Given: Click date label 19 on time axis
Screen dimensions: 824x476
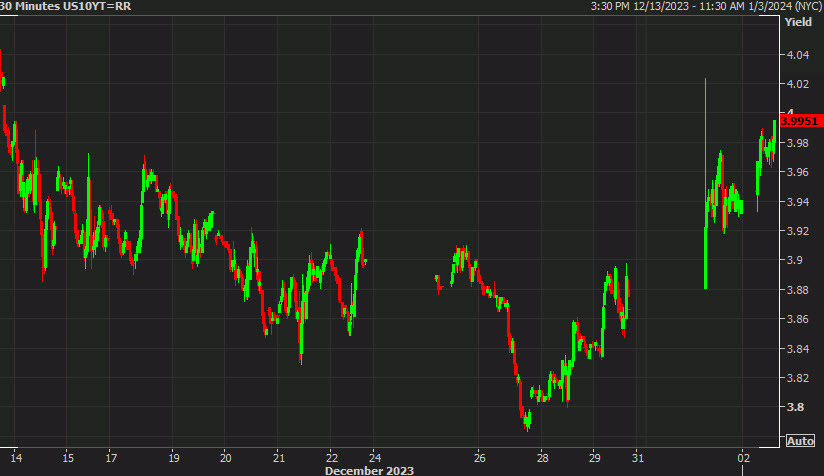Looking at the screenshot, I should (174, 458).
